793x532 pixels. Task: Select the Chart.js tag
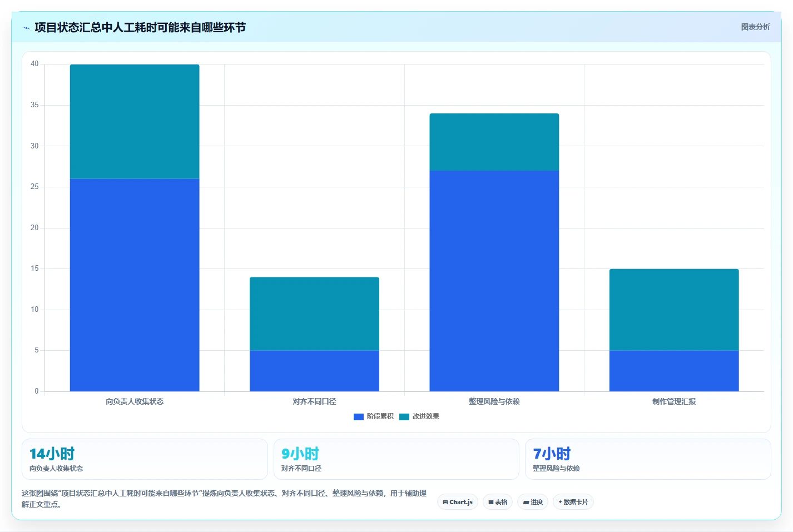tap(458, 502)
